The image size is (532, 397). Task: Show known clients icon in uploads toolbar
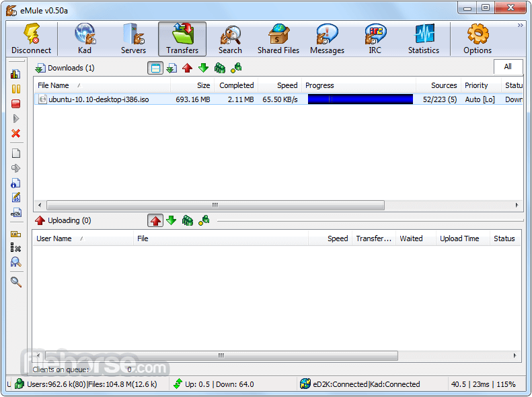coord(204,220)
